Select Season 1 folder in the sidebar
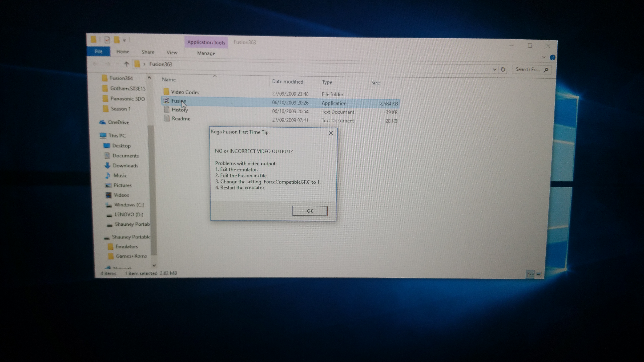This screenshot has height=362, width=644. point(121,109)
